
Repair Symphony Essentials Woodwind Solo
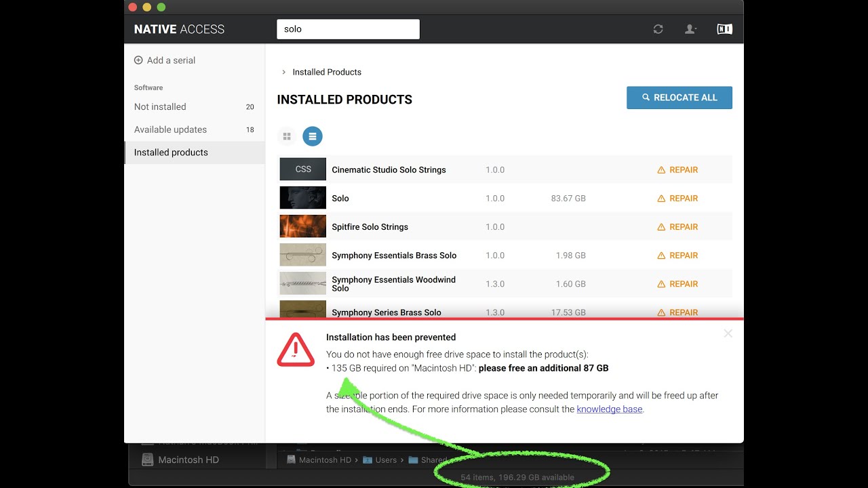(x=677, y=284)
